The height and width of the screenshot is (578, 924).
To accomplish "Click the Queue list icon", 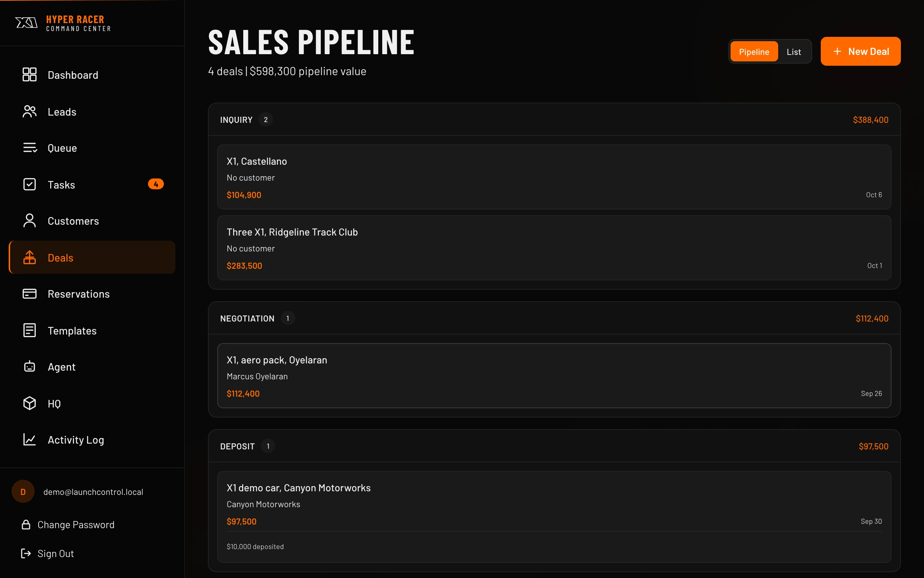I will pyautogui.click(x=29, y=147).
